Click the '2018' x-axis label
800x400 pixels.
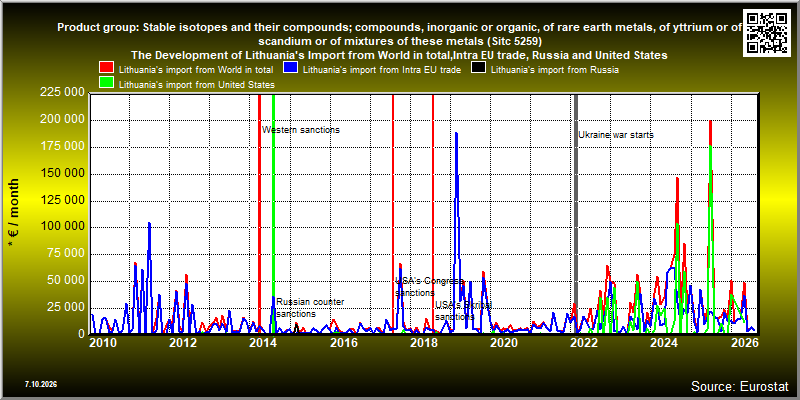click(423, 342)
